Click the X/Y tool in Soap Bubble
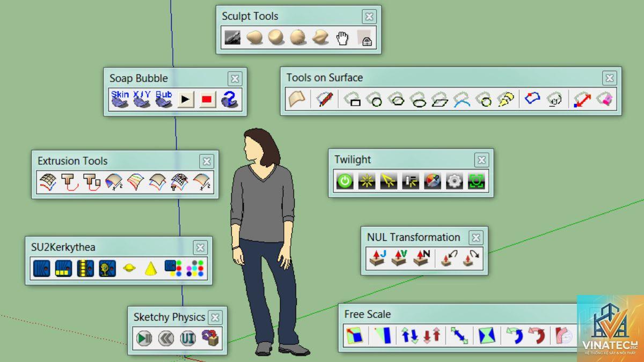This screenshot has width=644, height=362. coord(142,99)
